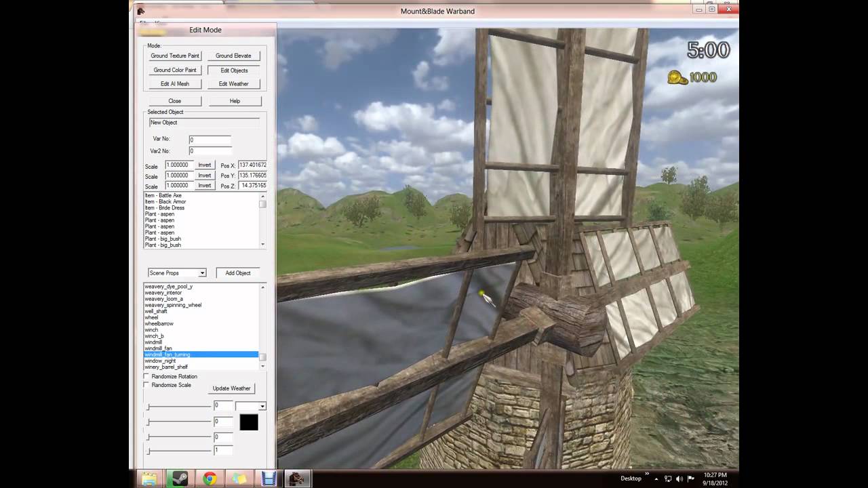Open the Scene Props dropdown
Screen dimensions: 868x488
pos(177,272)
